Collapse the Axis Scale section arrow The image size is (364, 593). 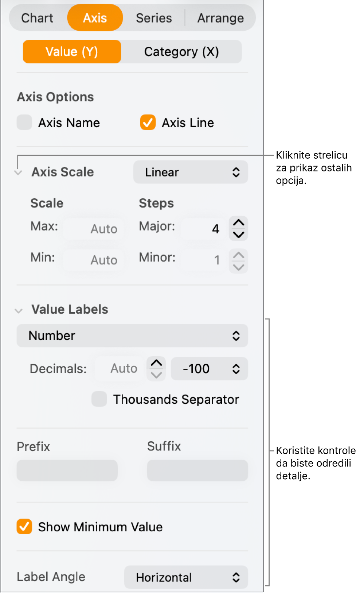(18, 173)
